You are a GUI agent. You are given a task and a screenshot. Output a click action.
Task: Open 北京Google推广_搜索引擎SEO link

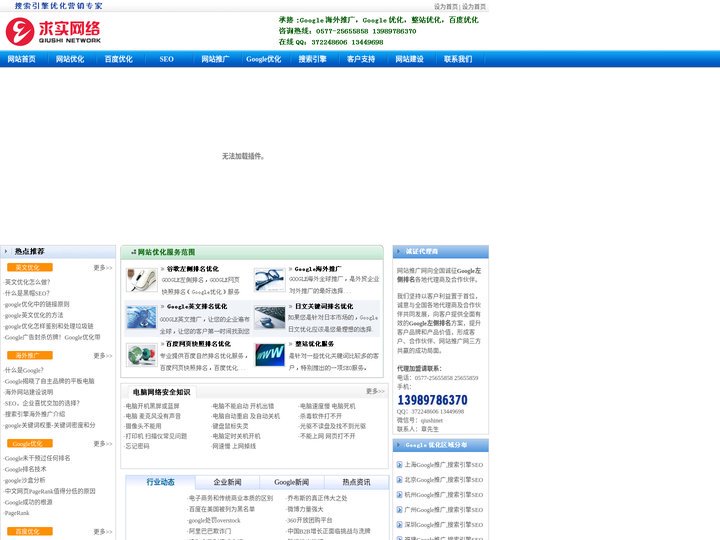click(444, 480)
